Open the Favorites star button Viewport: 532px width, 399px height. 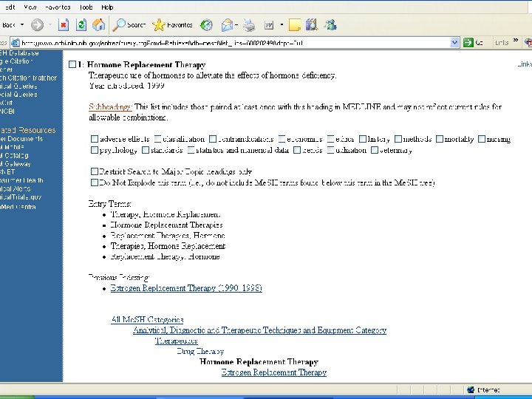pos(173,25)
